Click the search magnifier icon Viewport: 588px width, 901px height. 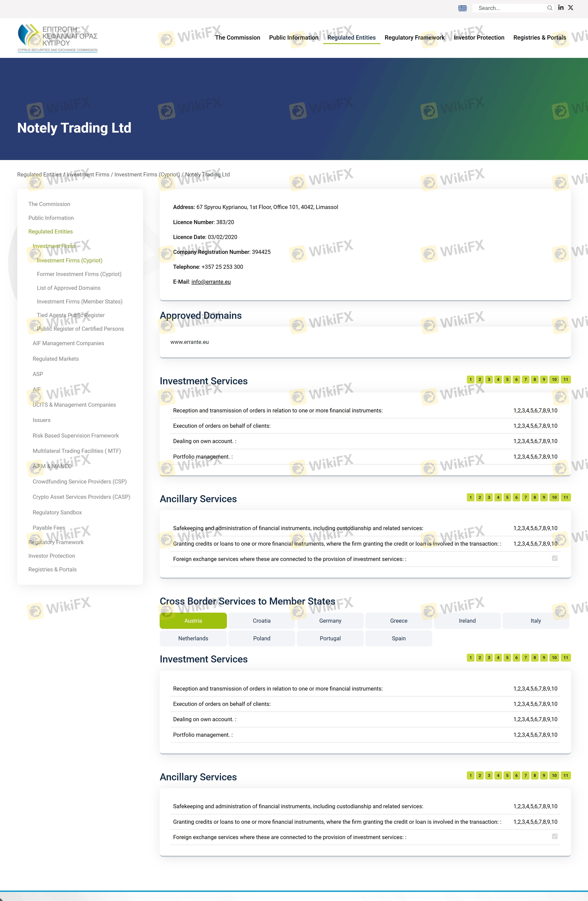(549, 8)
